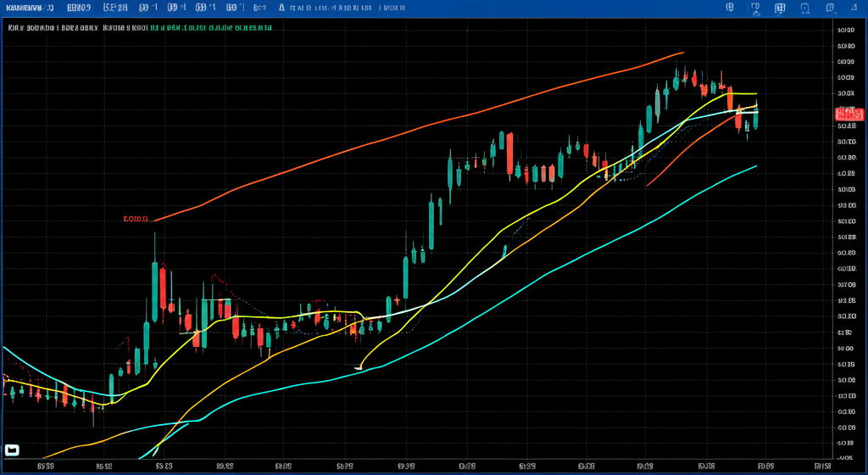Click the second icon in the top-right toolbar group
Screen dimensions: 868x475
point(757,8)
